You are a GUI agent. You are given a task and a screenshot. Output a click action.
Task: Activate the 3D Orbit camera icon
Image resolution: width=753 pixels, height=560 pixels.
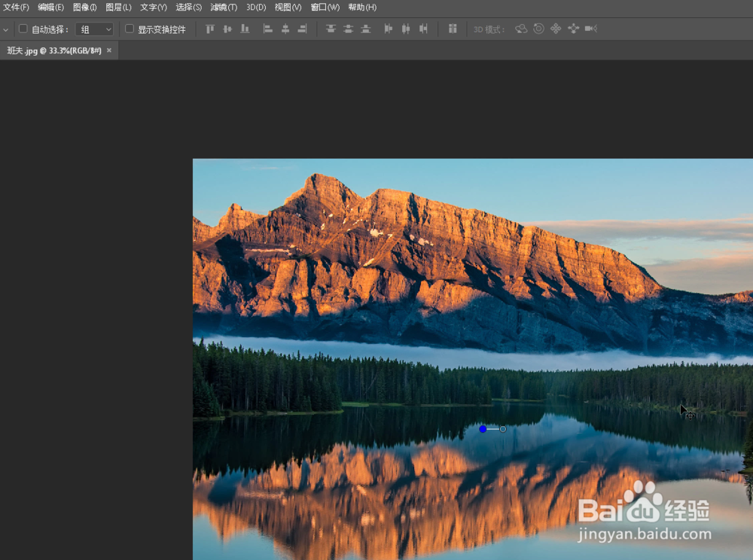click(521, 29)
